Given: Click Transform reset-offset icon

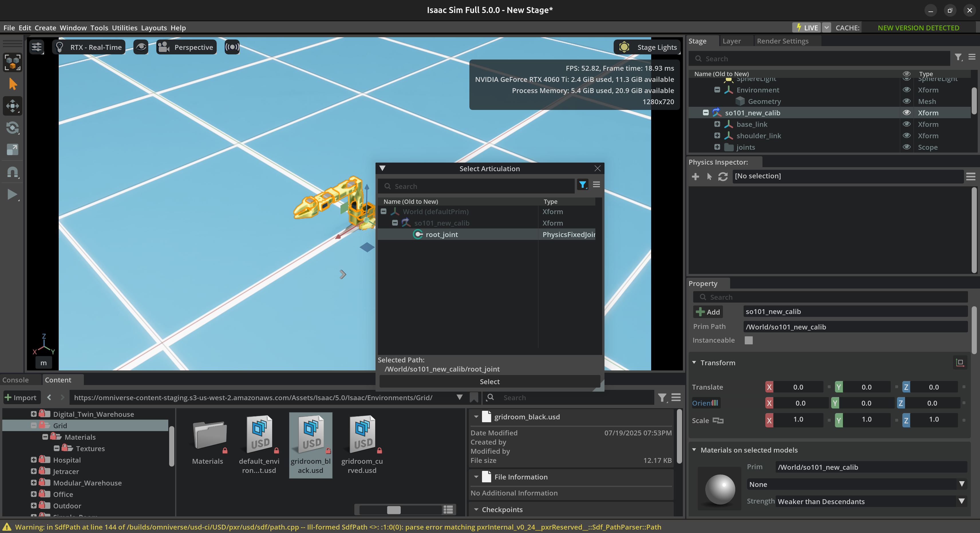Looking at the screenshot, I should click(x=960, y=363).
